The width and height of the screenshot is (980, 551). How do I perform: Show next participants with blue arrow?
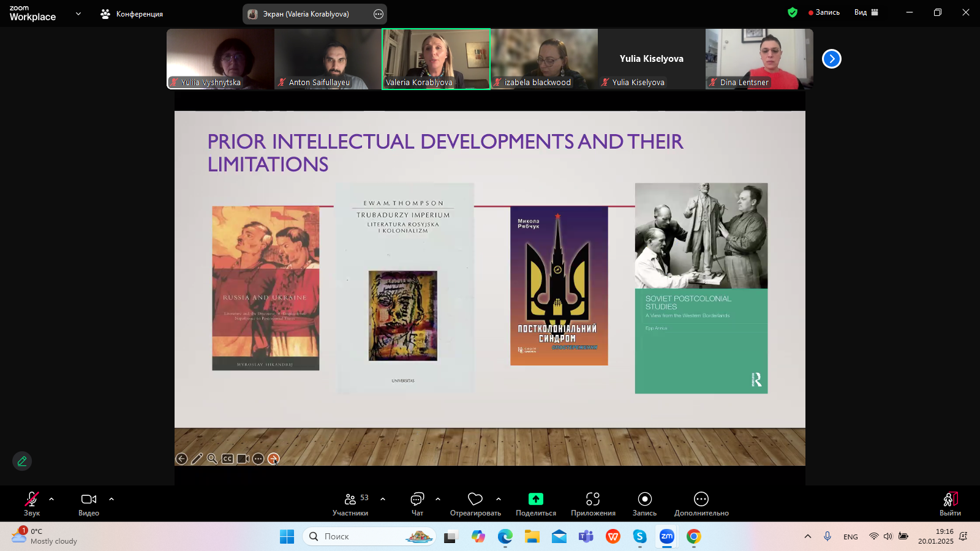click(831, 59)
